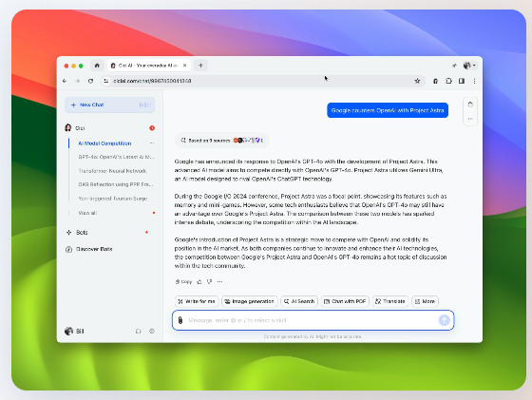Screen dimensions: 532x400
Task: Open the Chrome three-dot menu
Action: coord(474,81)
